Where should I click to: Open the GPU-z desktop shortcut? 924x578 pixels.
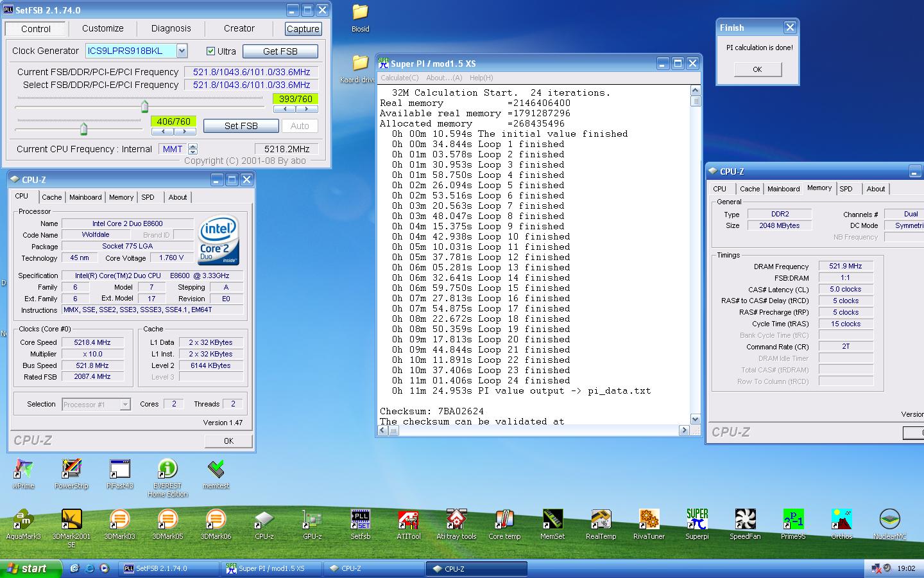click(312, 525)
